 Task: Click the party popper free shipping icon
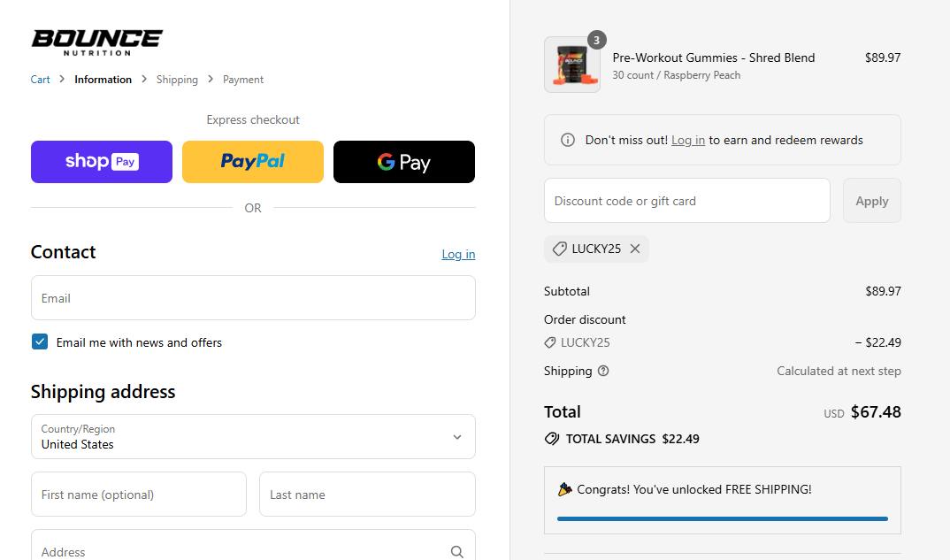coord(564,489)
